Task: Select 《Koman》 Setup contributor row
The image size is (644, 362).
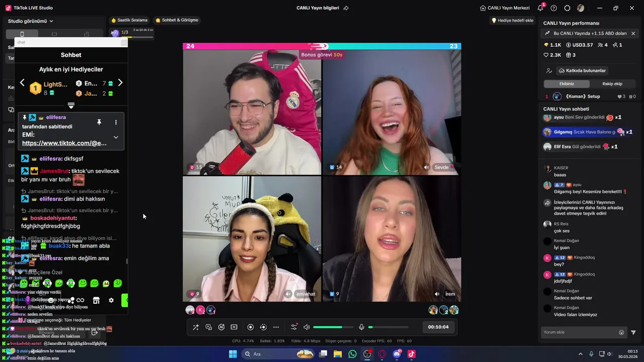Action: [590, 97]
